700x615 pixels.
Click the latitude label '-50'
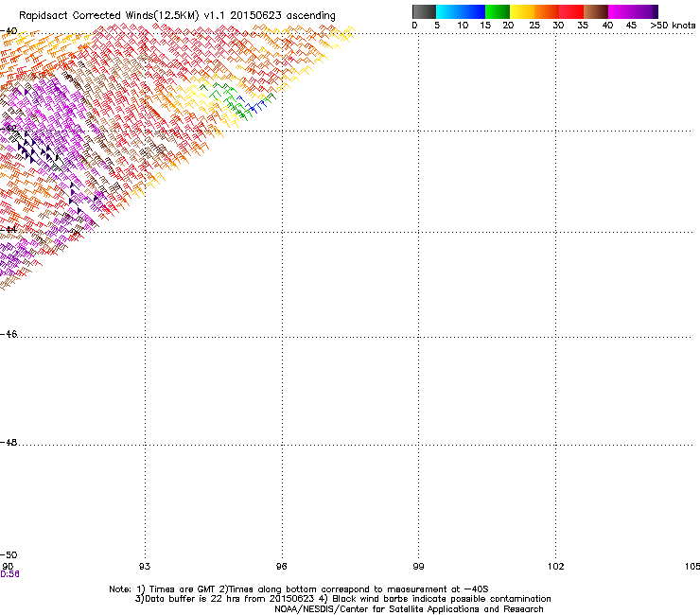click(9, 554)
